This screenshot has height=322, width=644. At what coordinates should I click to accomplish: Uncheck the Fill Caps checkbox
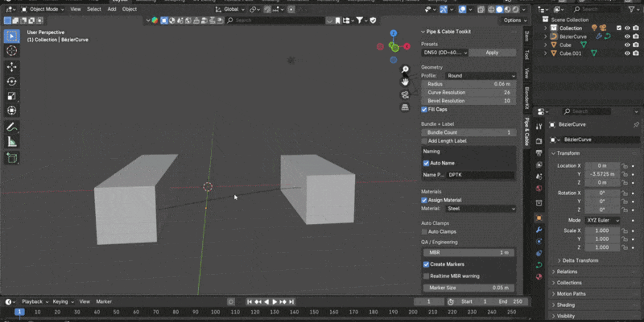[425, 109]
